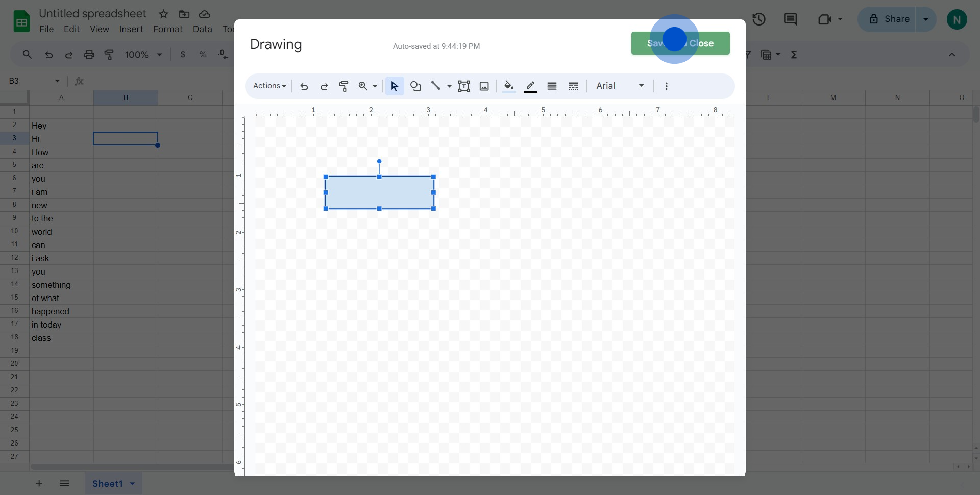Open the Format menu in Sheets
Screen dimensions: 980x495
click(168, 29)
